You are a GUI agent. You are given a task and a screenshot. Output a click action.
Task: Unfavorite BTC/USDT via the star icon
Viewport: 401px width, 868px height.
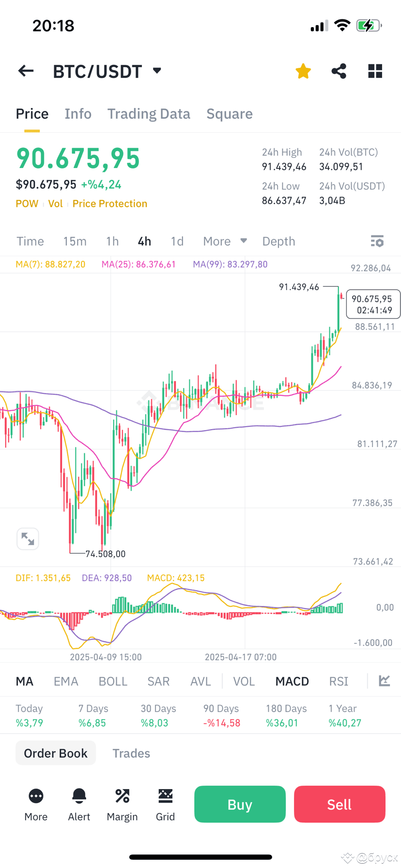(x=303, y=71)
